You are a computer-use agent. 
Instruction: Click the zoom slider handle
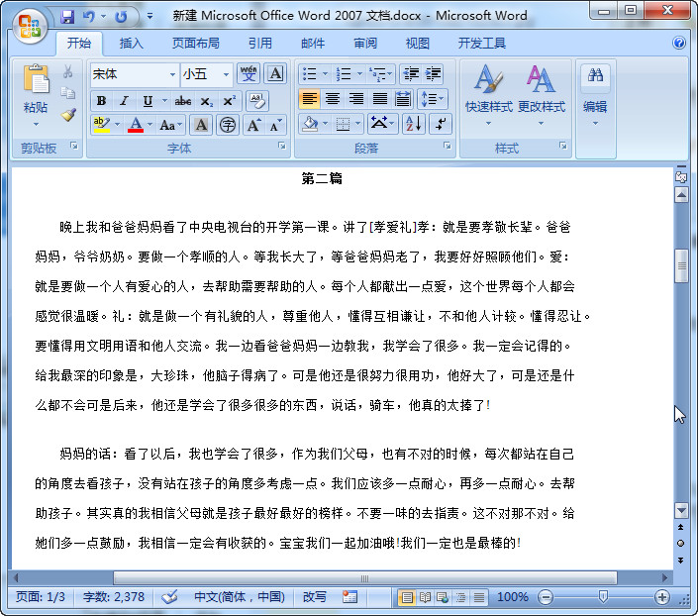coord(603,596)
